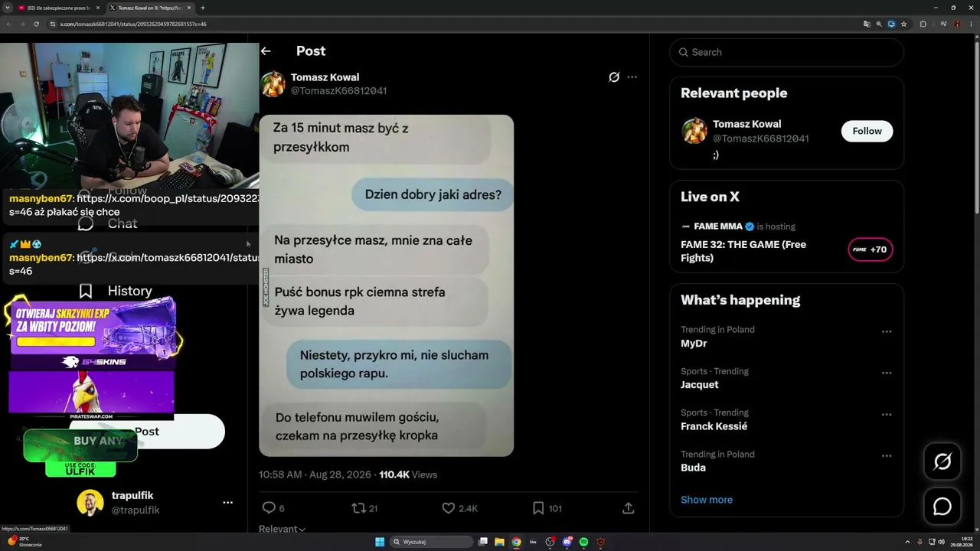The width and height of the screenshot is (980, 551).
Task: Open floating Grok button at bottom right
Action: [x=942, y=461]
